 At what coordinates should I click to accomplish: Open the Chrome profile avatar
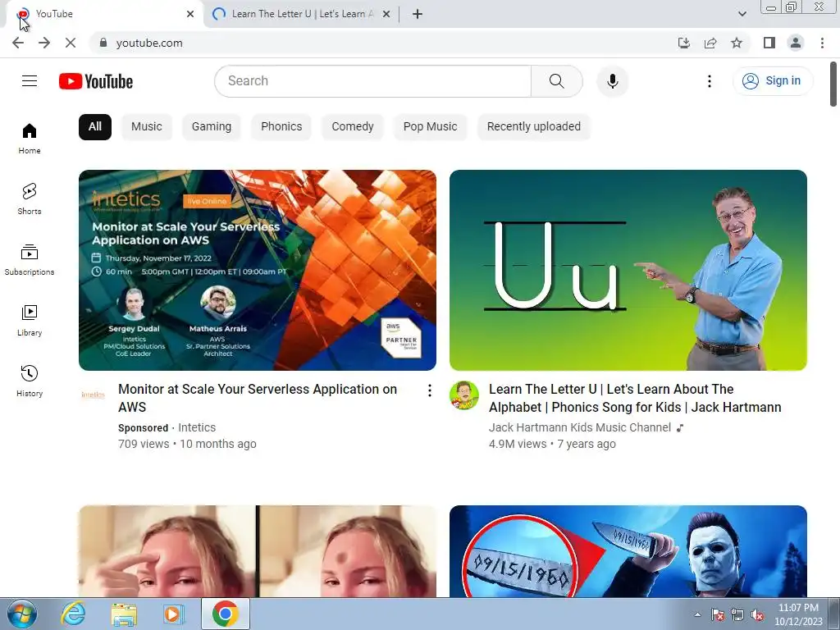(796, 43)
